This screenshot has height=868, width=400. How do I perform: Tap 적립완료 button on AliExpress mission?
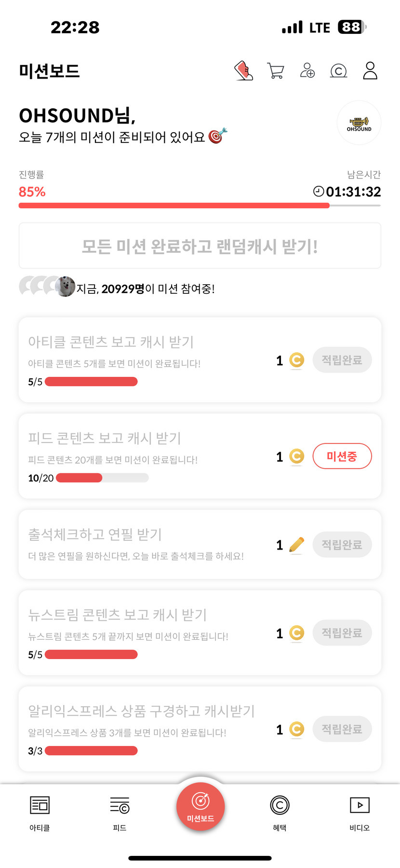[342, 729]
